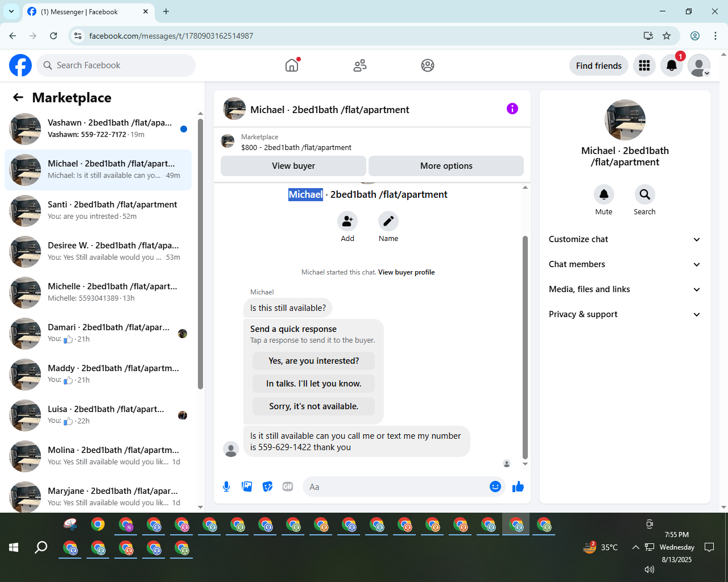Image resolution: width=728 pixels, height=582 pixels.
Task: Attach a file with the photo icon
Action: click(x=247, y=487)
